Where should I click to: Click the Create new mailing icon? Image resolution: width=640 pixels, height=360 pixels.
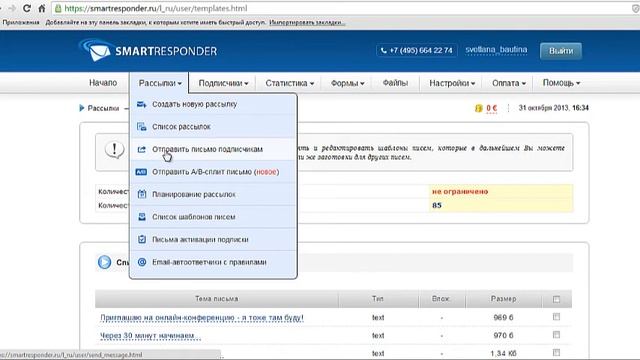[x=142, y=104]
